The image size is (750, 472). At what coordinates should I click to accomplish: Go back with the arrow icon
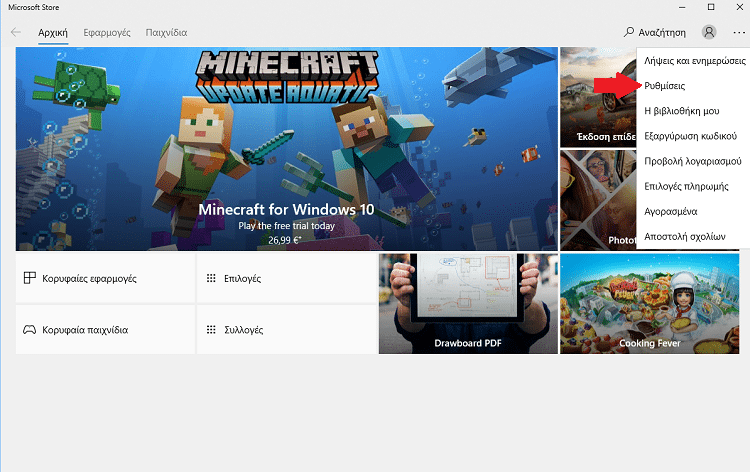click(x=16, y=33)
